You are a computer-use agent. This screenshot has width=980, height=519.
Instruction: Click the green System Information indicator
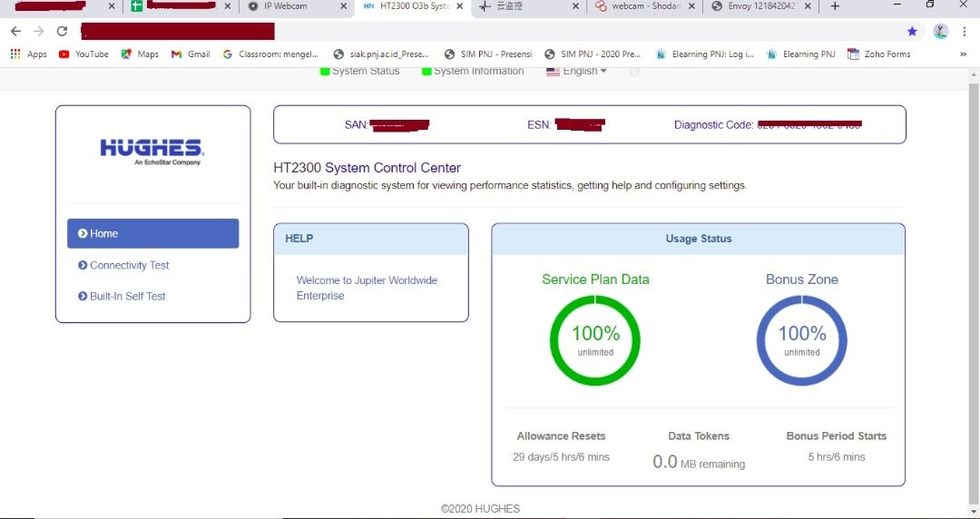click(x=426, y=71)
